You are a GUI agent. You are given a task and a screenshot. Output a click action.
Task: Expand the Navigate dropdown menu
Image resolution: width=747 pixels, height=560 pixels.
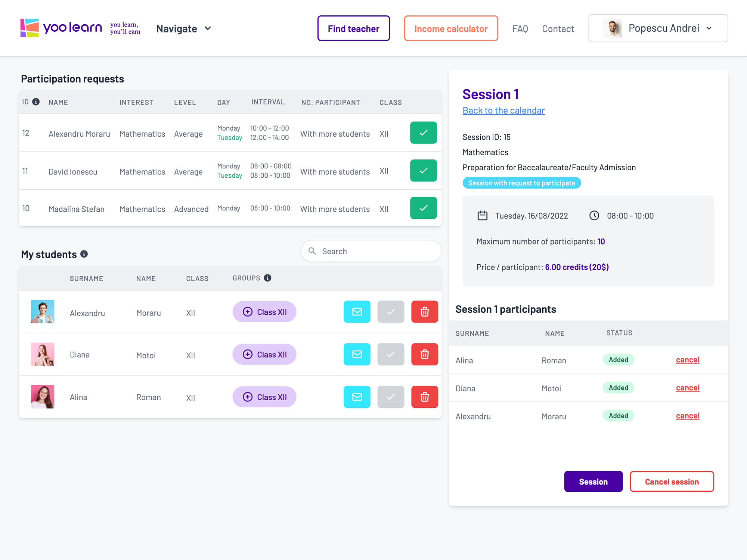pyautogui.click(x=184, y=29)
